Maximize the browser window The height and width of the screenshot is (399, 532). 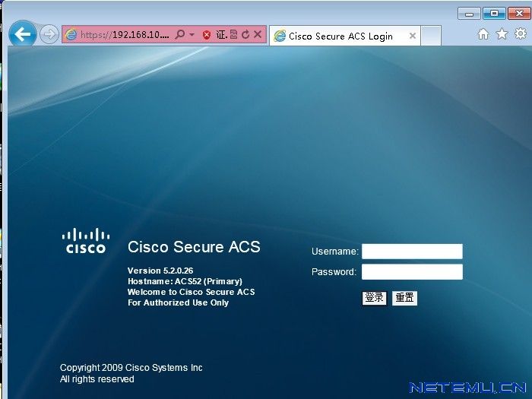click(x=494, y=14)
